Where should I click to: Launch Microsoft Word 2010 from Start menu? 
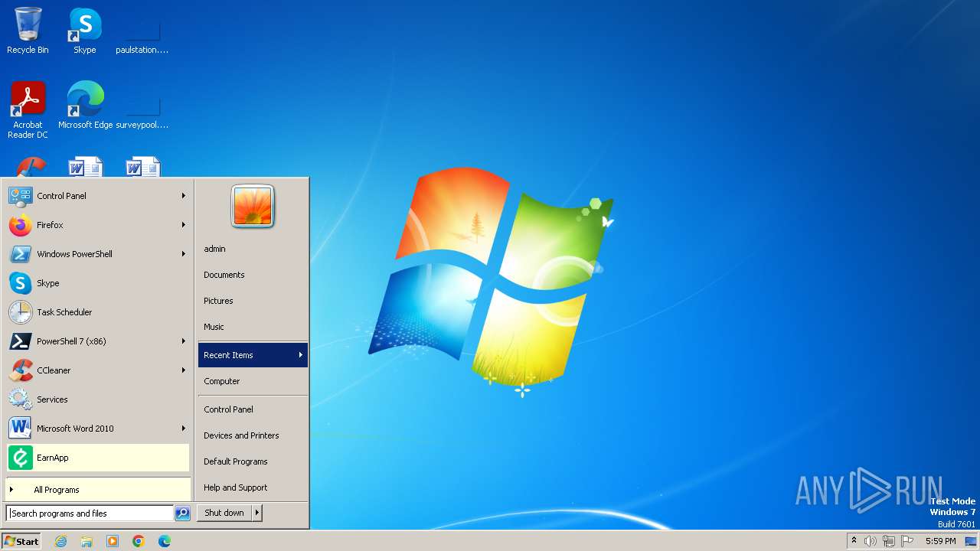[x=97, y=429]
